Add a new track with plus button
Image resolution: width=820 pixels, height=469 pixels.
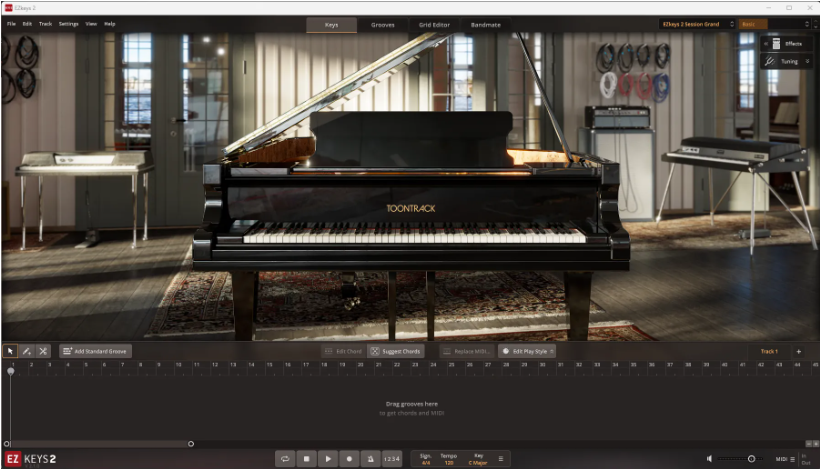(799, 351)
